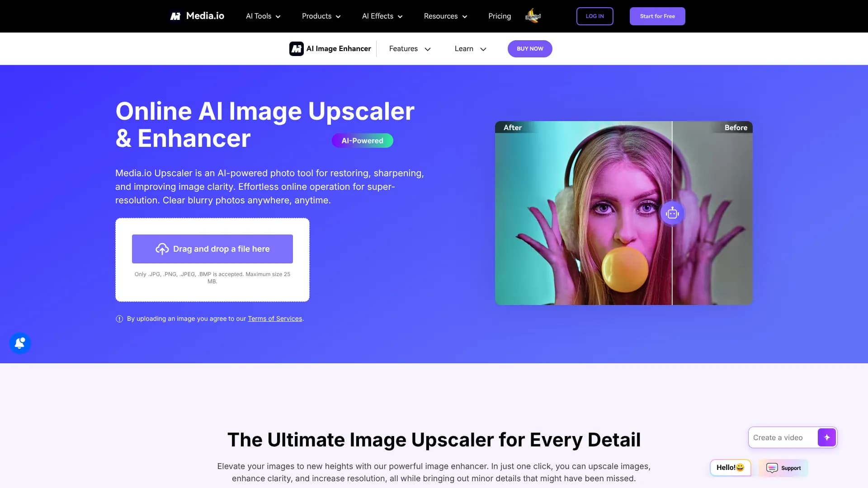868x488 pixels.
Task: Open the Resources dropdown menu
Action: point(445,16)
